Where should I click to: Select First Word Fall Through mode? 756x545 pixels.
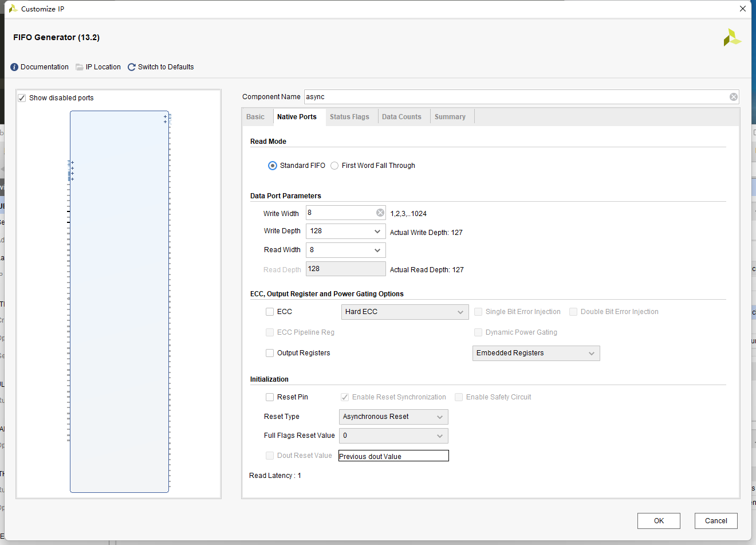point(334,166)
